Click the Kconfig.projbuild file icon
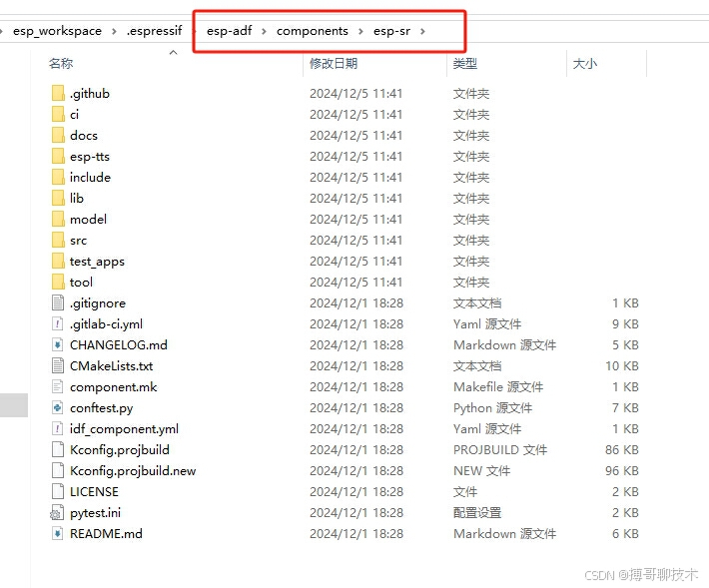This screenshot has height=588, width=709. 58,449
